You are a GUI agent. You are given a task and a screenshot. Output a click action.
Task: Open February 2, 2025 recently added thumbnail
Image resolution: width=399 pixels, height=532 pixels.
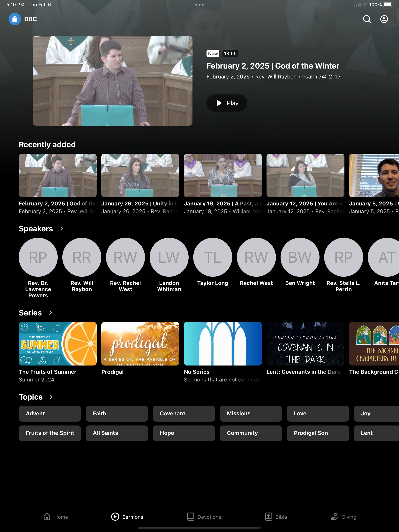[58, 175]
